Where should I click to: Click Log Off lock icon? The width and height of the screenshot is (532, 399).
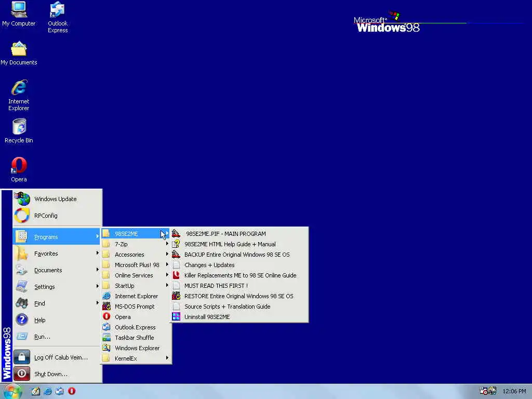click(22, 357)
